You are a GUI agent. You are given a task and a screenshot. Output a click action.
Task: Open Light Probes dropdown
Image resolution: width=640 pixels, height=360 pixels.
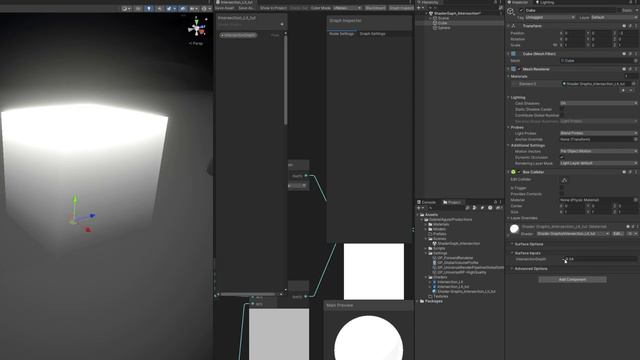pyautogui.click(x=599, y=133)
